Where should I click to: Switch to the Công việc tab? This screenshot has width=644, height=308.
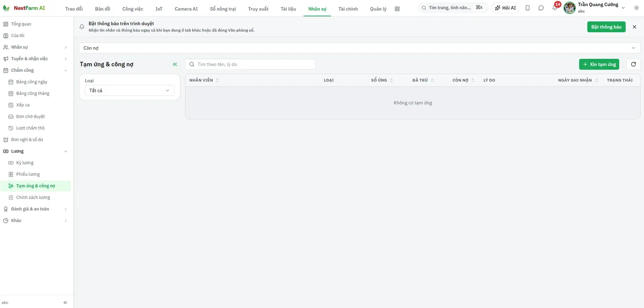pos(133,9)
